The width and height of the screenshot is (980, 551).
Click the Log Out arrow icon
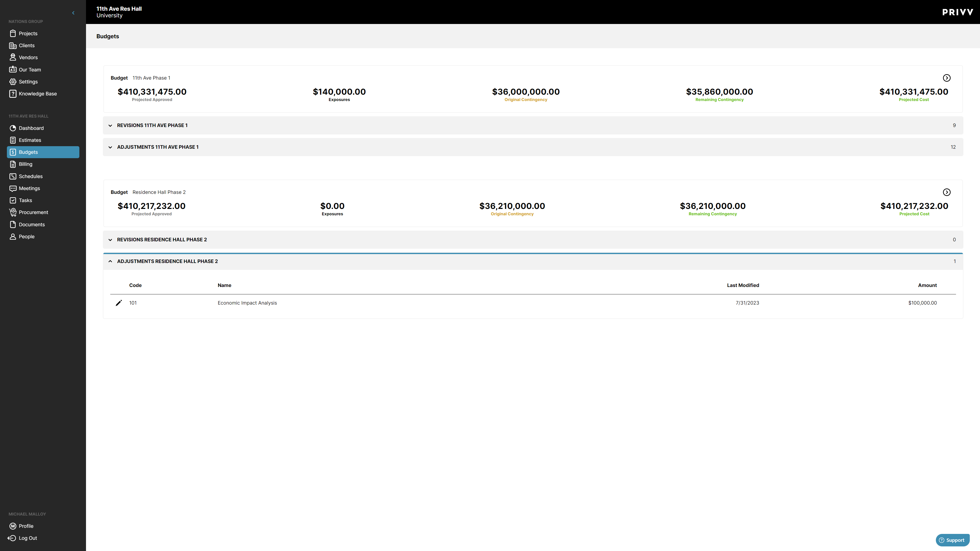point(12,538)
